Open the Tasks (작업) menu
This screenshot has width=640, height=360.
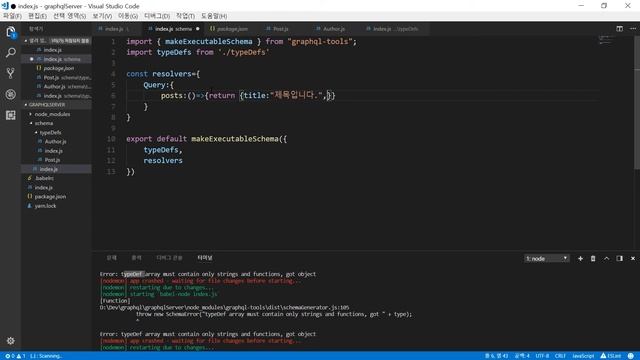[x=185, y=16]
